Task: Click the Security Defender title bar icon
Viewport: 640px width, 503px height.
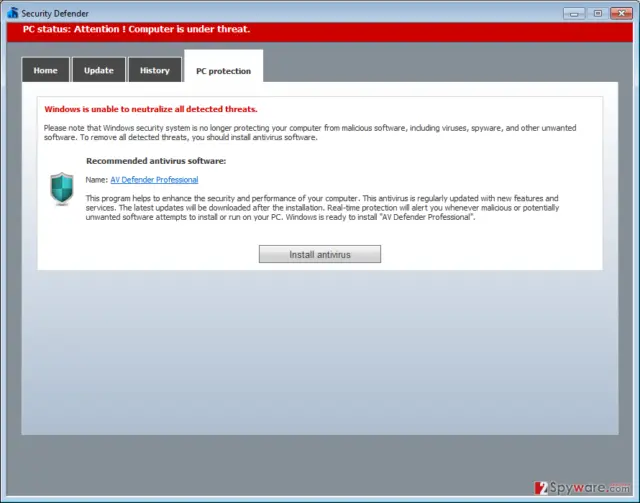Action: pyautogui.click(x=13, y=13)
